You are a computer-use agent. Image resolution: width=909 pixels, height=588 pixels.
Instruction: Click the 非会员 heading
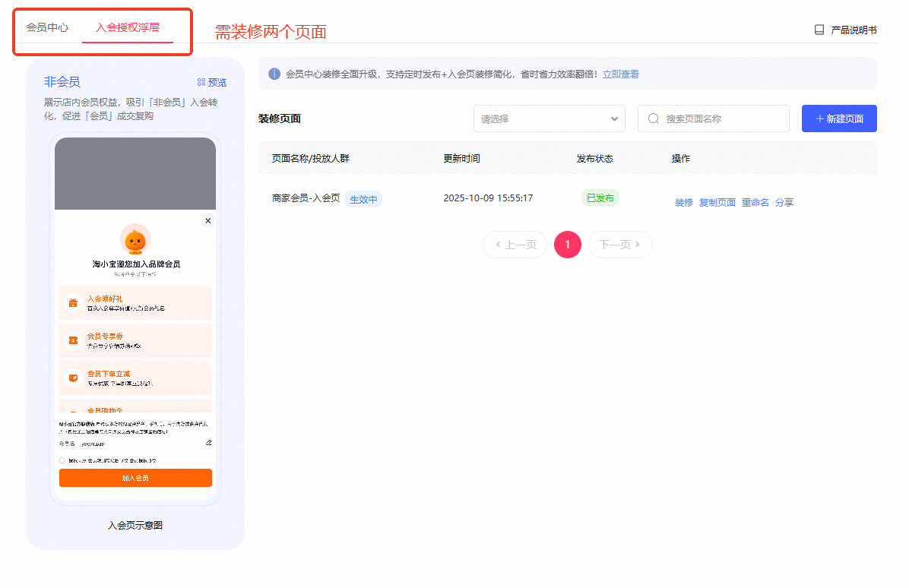point(62,82)
